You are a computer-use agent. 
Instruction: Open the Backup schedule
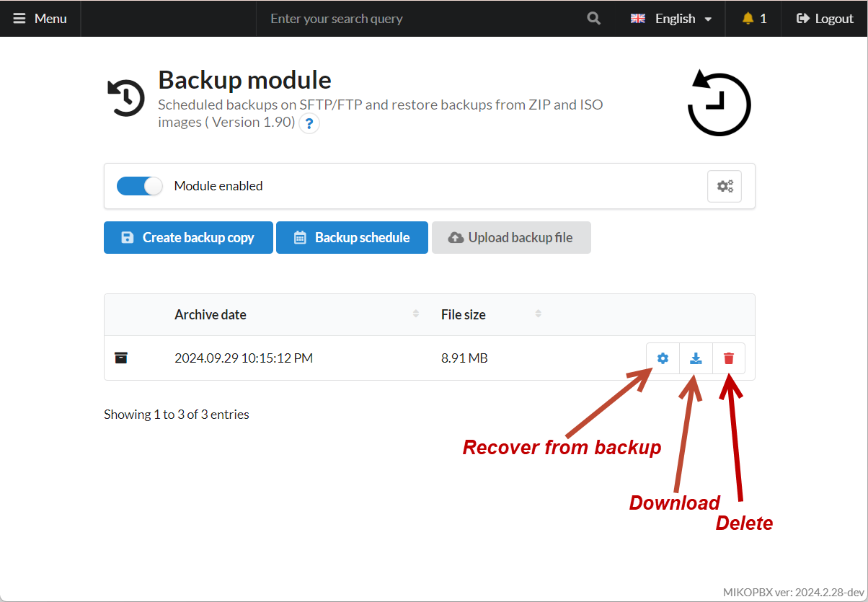pos(352,238)
